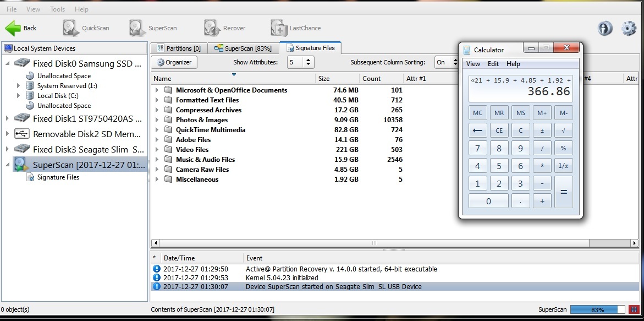Open the Calculator's Edit menu

point(493,64)
